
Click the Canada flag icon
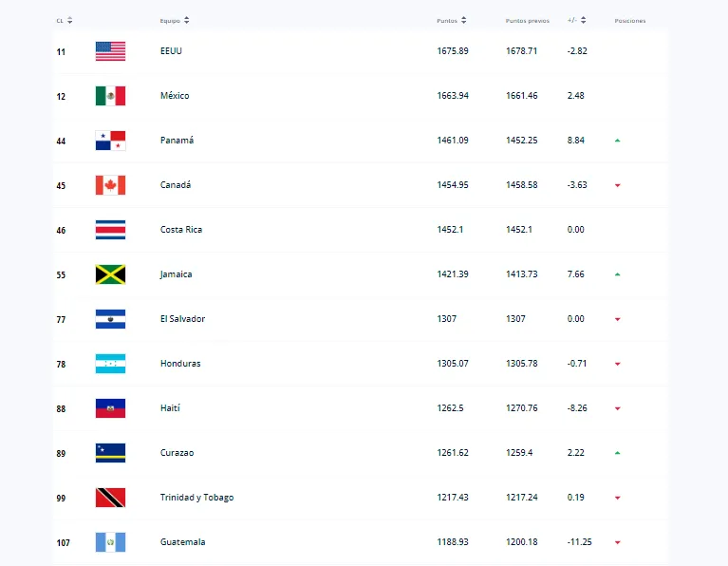[x=110, y=185]
